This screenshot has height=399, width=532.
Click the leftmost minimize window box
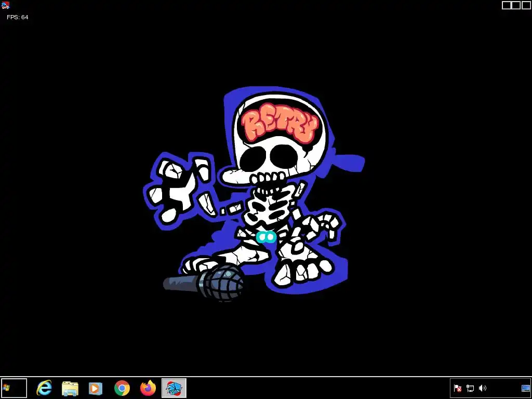coord(507,5)
